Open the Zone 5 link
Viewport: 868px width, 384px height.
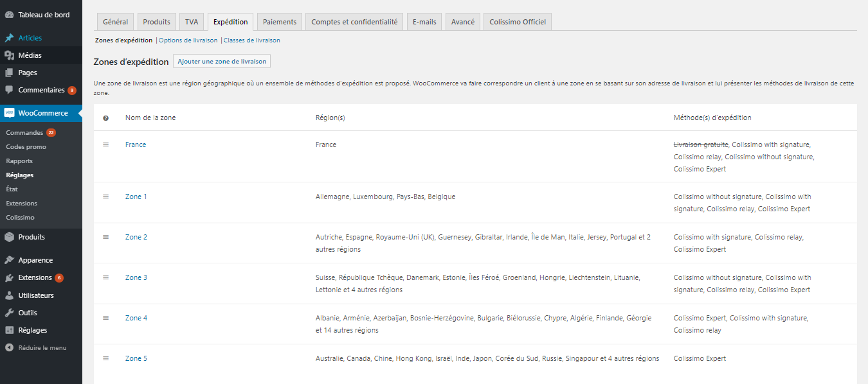pyautogui.click(x=136, y=358)
